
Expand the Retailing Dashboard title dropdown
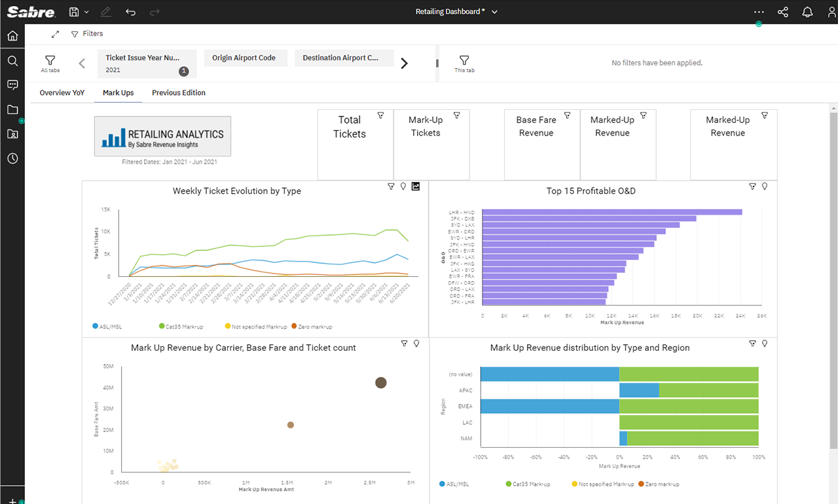(x=495, y=12)
